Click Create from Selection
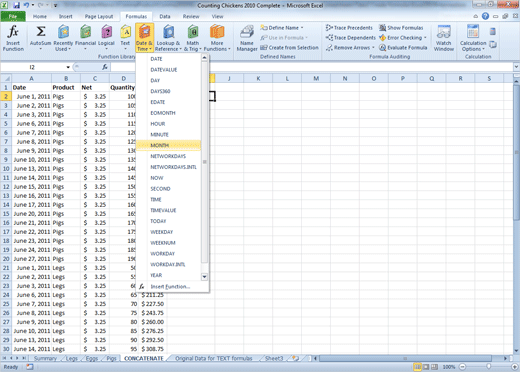 point(289,48)
